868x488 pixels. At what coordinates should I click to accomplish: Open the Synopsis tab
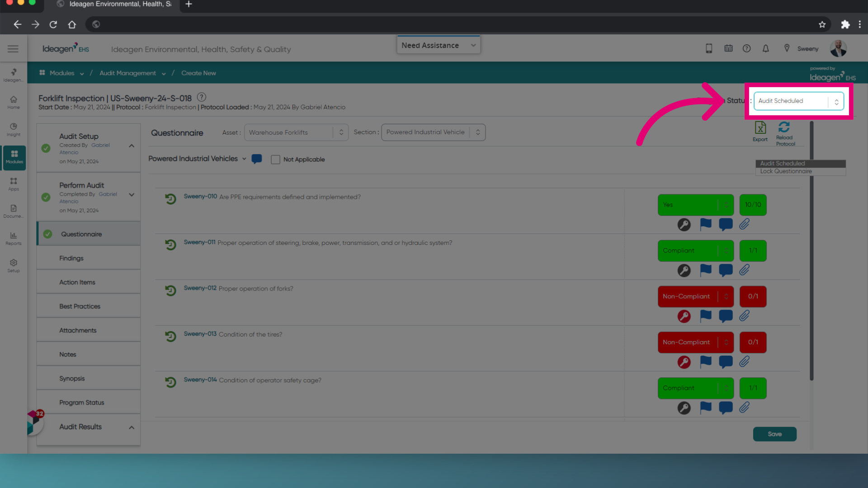[x=89, y=379]
